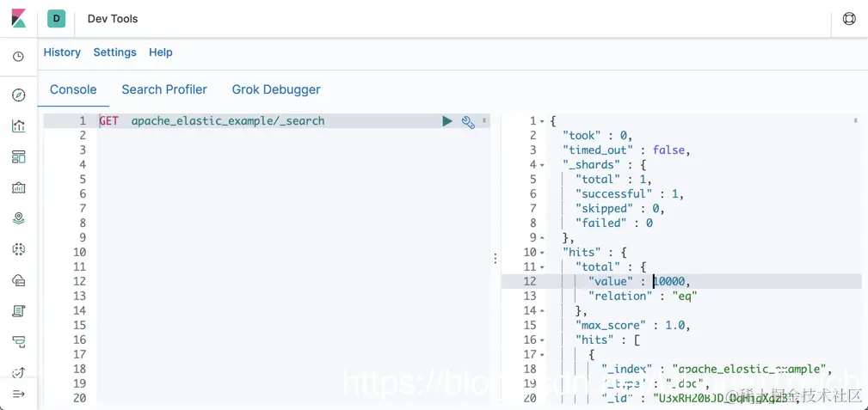Viewport: 868px width, 410px height.
Task: Open Help link
Action: 161,52
